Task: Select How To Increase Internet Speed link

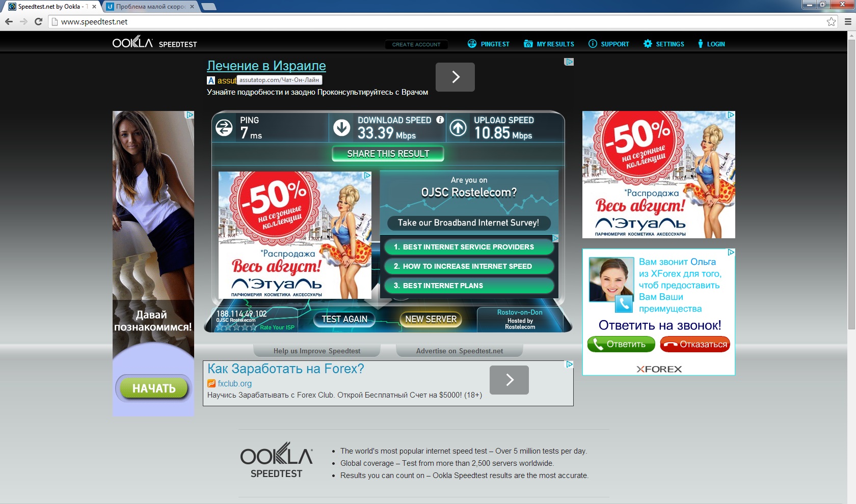Action: pos(468,266)
